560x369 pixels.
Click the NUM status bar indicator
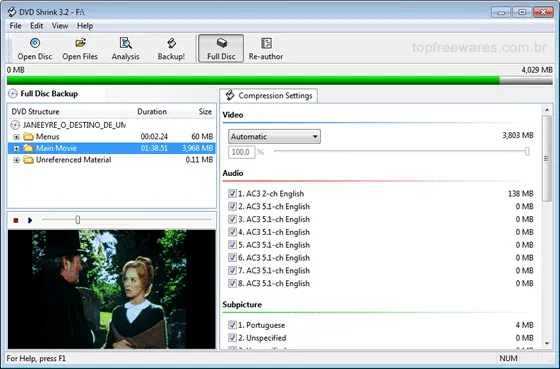[508, 358]
